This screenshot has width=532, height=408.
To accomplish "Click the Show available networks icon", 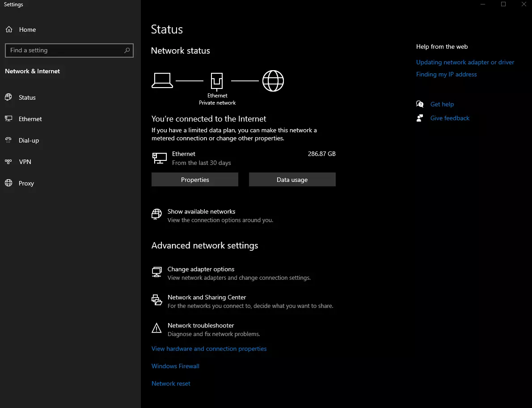I will (156, 215).
